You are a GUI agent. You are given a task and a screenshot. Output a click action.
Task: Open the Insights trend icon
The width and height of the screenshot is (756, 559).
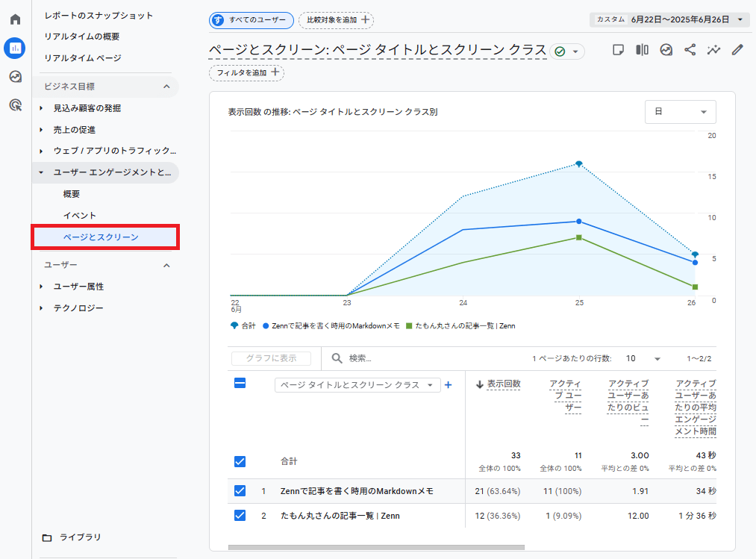pos(666,50)
